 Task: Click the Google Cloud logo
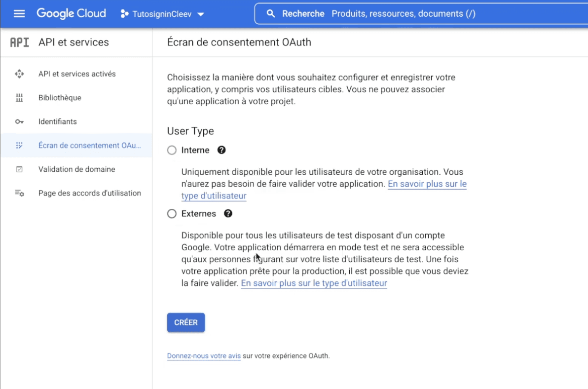71,13
